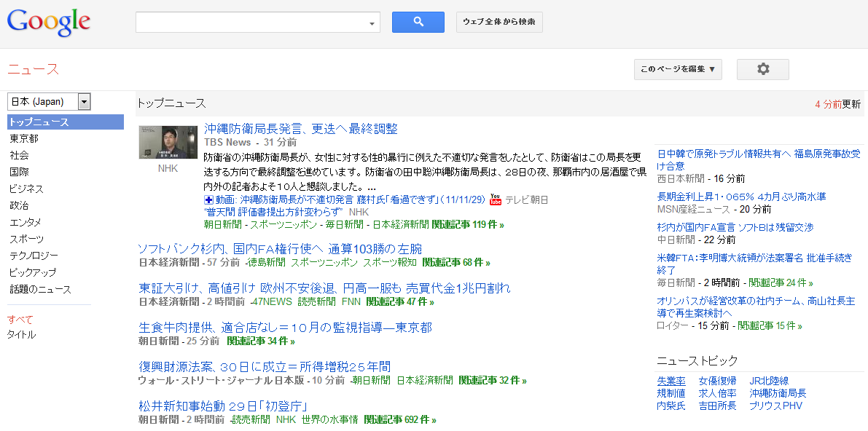The width and height of the screenshot is (868, 431).
Task: Open 関連記事 68 件 link
Action: point(456,262)
